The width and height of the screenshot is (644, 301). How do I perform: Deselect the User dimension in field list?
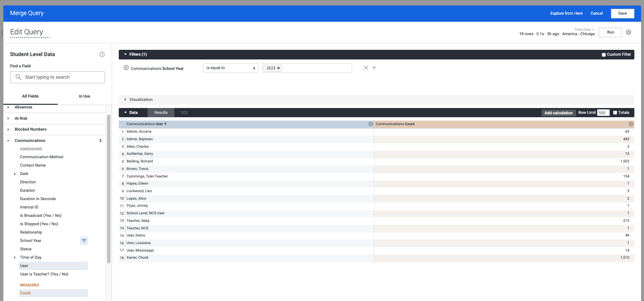click(x=53, y=266)
